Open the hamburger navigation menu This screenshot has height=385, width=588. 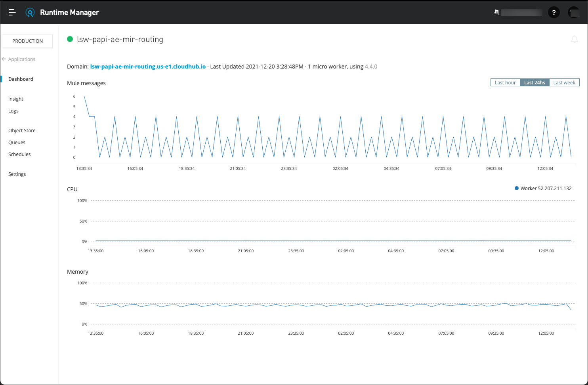[x=12, y=12]
